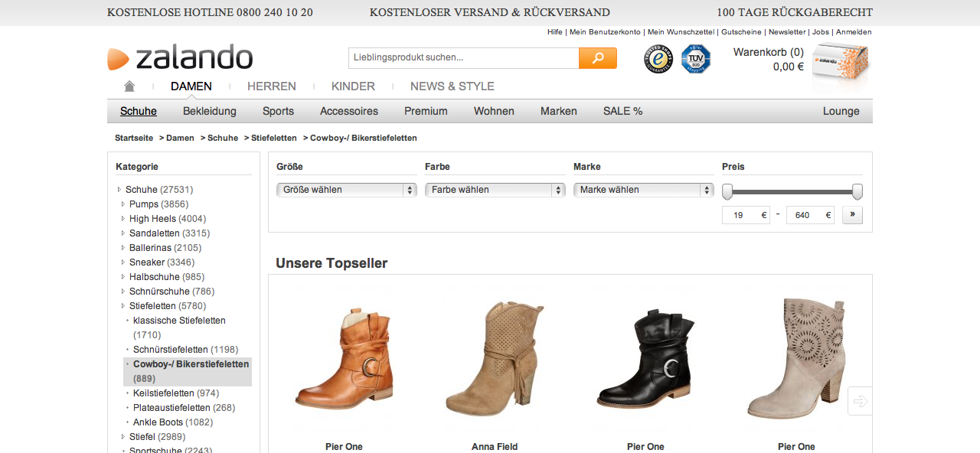This screenshot has width=980, height=453.
Task: Open Mein Wunschzettel link
Action: click(x=681, y=32)
